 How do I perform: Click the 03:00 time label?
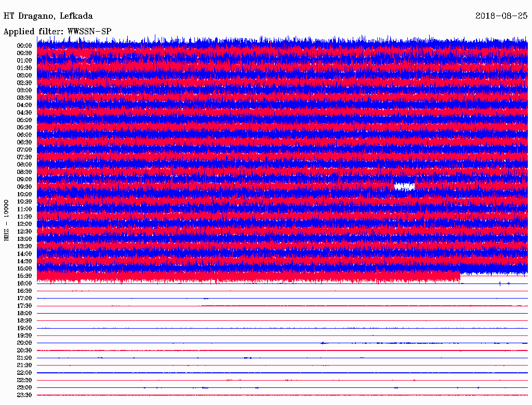coord(24,90)
